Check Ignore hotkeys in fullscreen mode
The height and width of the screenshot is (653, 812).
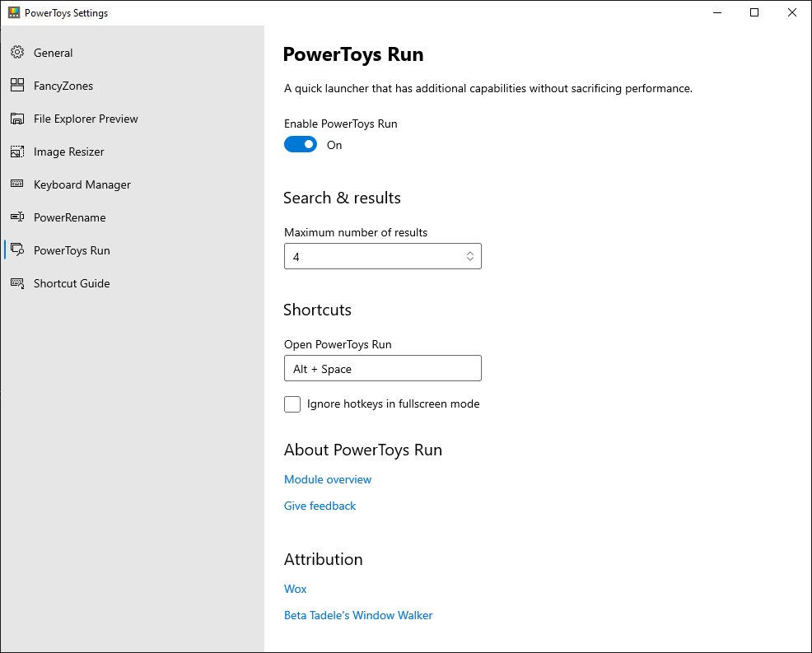[292, 404]
